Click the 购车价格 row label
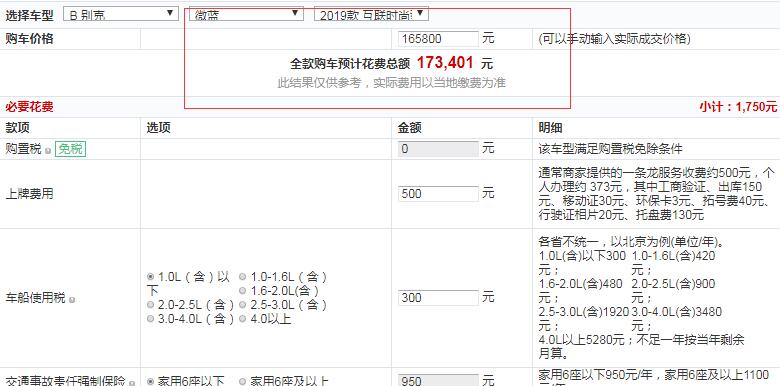The image size is (780, 386). [29, 39]
